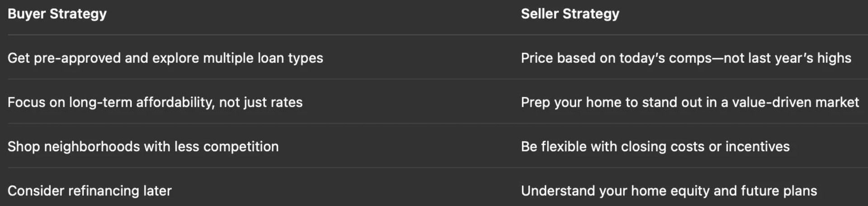
Task: Click the Seller Strategy column header
Action: pyautogui.click(x=570, y=14)
